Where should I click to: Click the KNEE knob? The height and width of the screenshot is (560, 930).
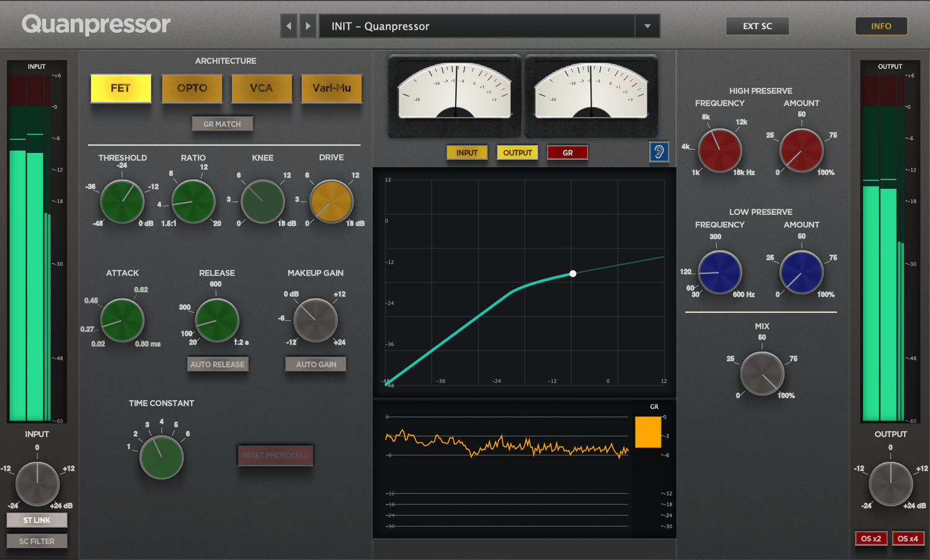tap(263, 202)
